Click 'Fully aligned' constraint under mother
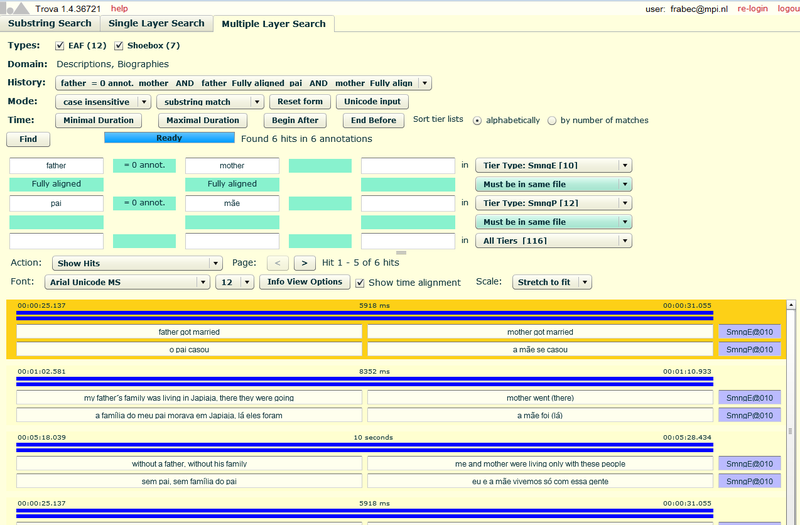The image size is (800, 525). click(x=232, y=184)
